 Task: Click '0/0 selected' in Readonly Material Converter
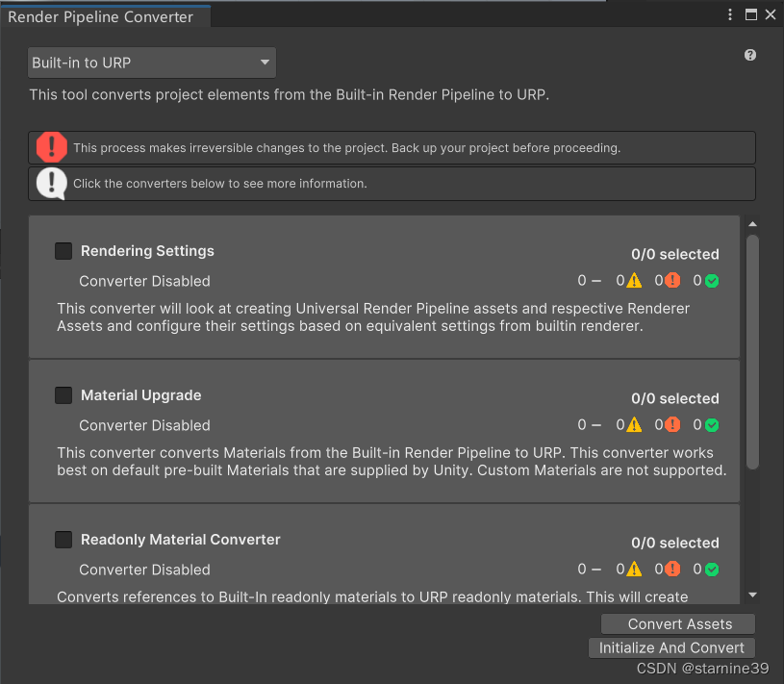(675, 543)
